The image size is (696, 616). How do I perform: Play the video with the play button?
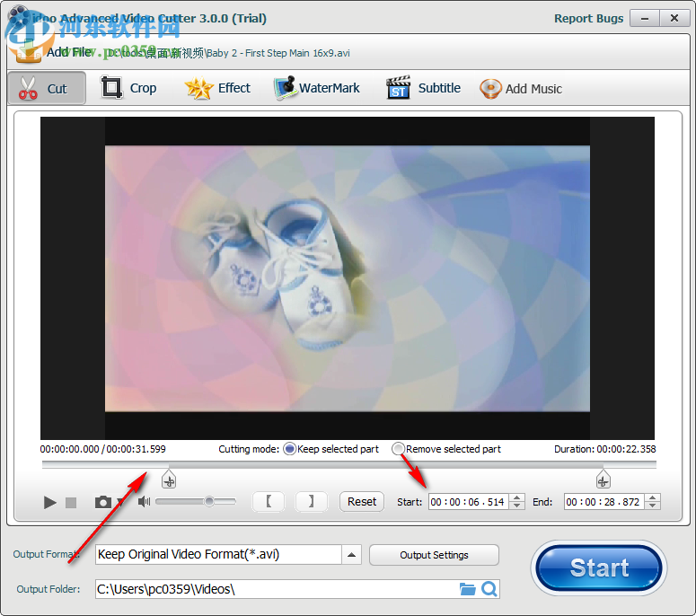tap(49, 502)
